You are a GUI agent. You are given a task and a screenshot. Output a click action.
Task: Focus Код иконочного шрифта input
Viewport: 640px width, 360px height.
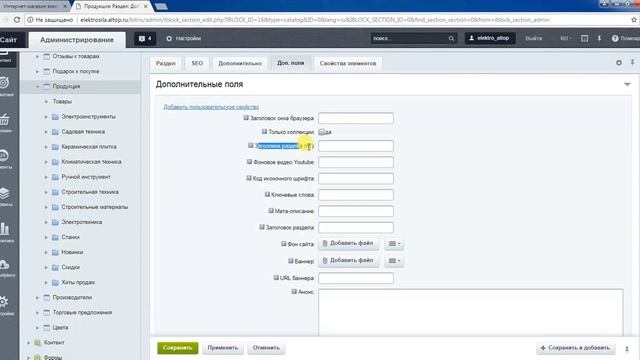coord(356,178)
